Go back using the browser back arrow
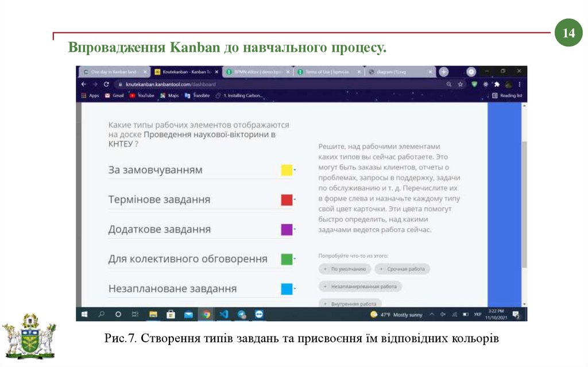Screen dimensions: 588x367 point(84,84)
